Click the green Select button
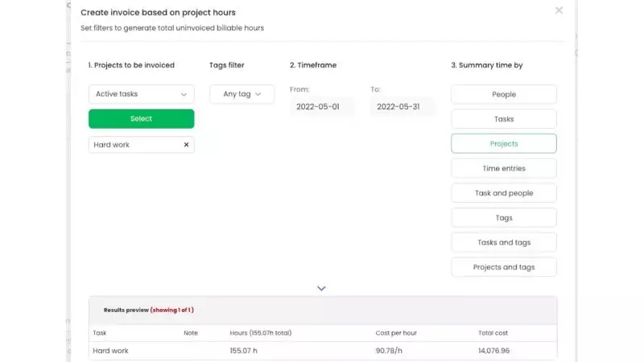This screenshot has height=362, width=644. coord(141,119)
